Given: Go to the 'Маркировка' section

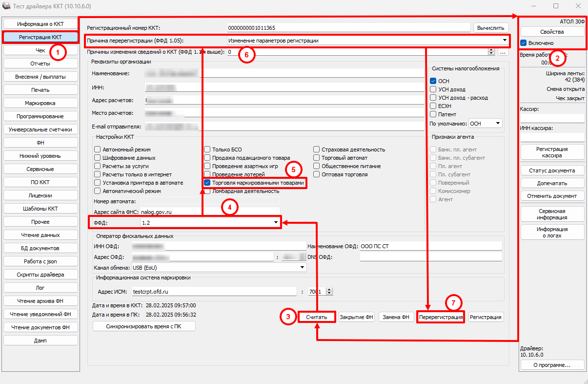Looking at the screenshot, I should [x=40, y=103].
